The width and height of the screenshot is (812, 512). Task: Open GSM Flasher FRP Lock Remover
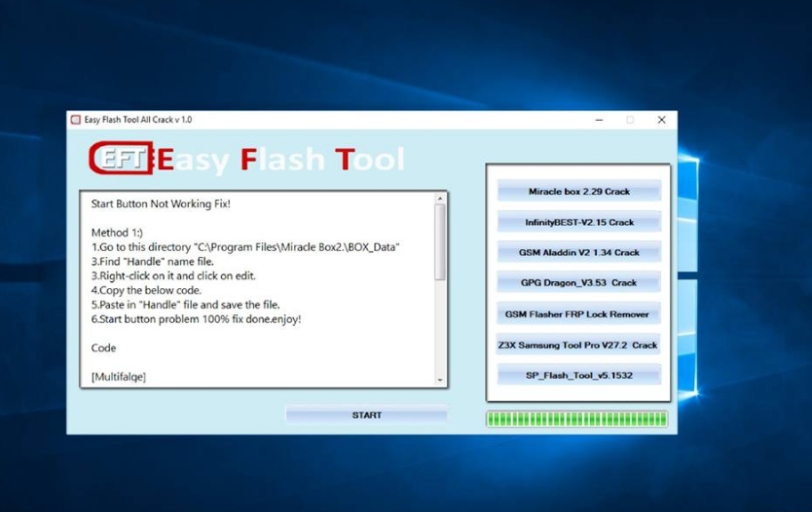(579, 313)
